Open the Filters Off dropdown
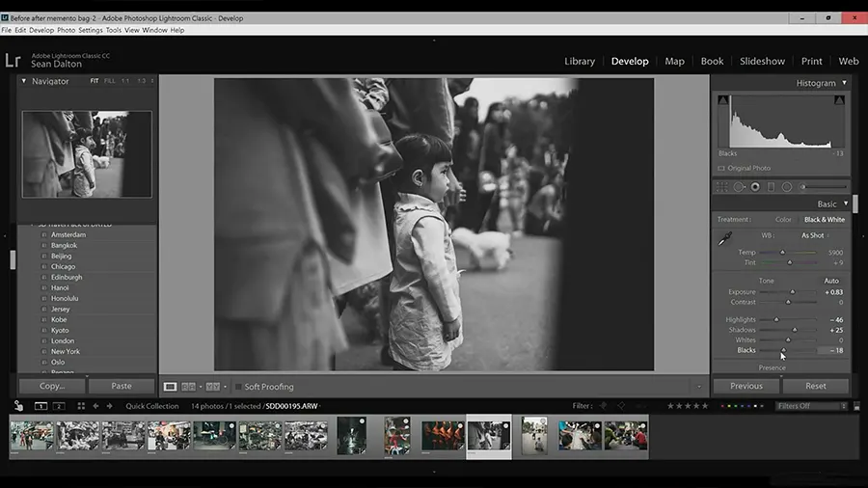The width and height of the screenshot is (868, 488). click(x=811, y=406)
